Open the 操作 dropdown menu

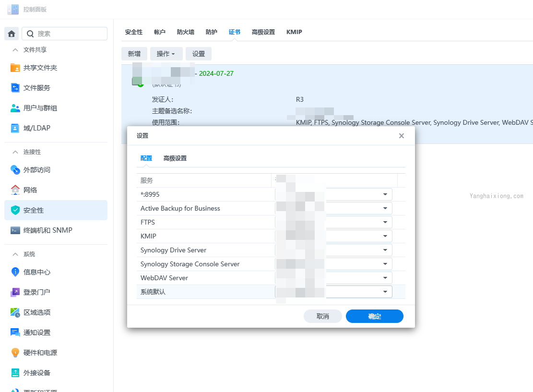click(166, 54)
